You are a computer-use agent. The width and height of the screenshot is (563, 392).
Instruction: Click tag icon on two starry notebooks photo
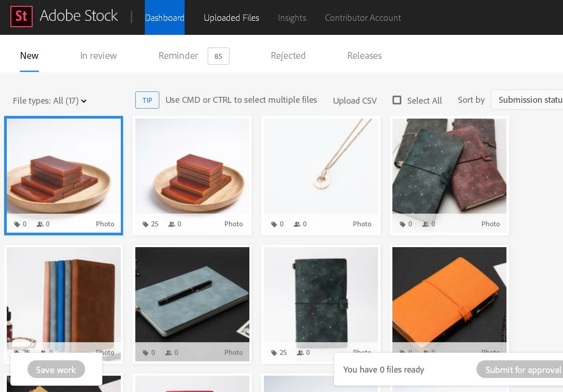pos(403,224)
